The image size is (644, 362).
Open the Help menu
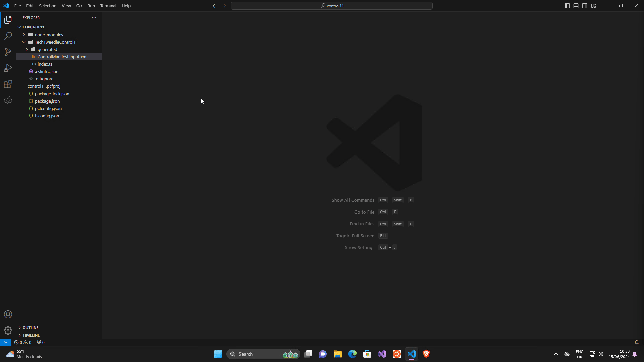tap(126, 6)
